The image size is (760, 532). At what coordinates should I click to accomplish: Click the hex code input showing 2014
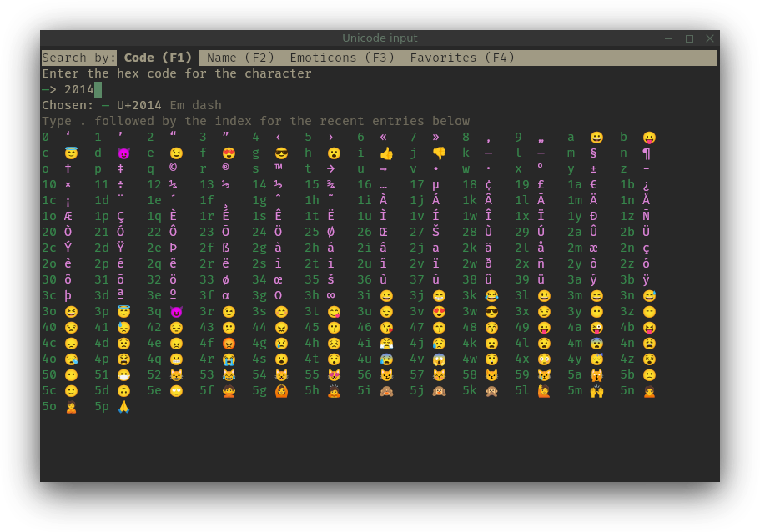pyautogui.click(x=79, y=89)
